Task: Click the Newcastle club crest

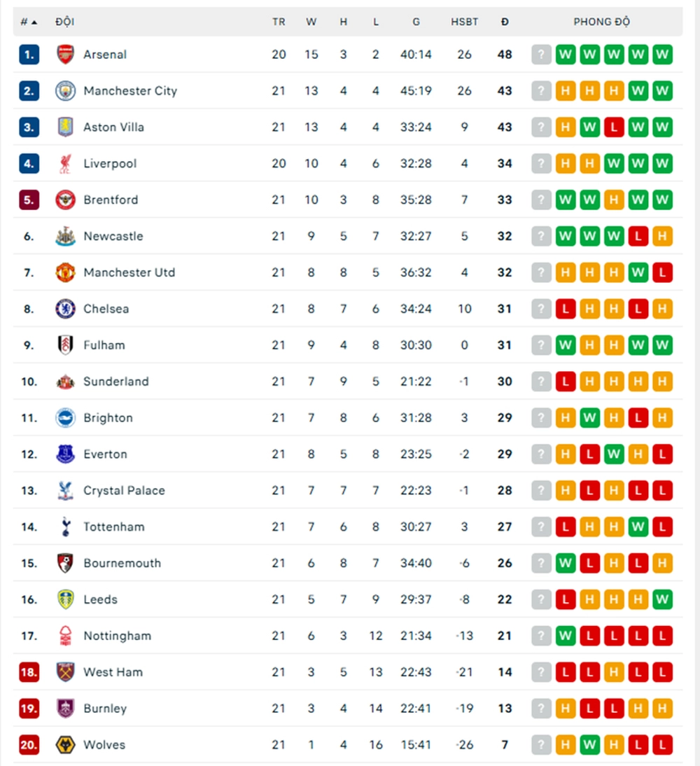Action: (64, 236)
